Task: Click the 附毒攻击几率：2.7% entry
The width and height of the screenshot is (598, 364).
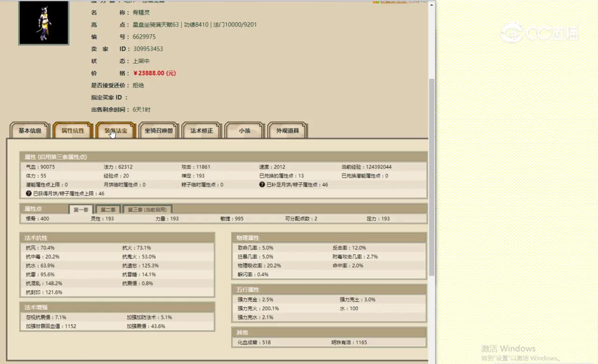Action: click(355, 257)
